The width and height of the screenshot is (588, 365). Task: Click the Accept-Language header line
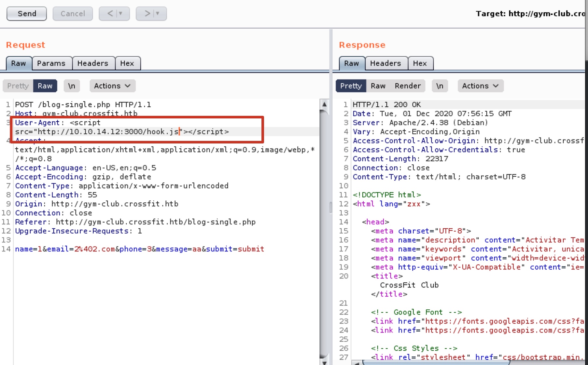(86, 168)
